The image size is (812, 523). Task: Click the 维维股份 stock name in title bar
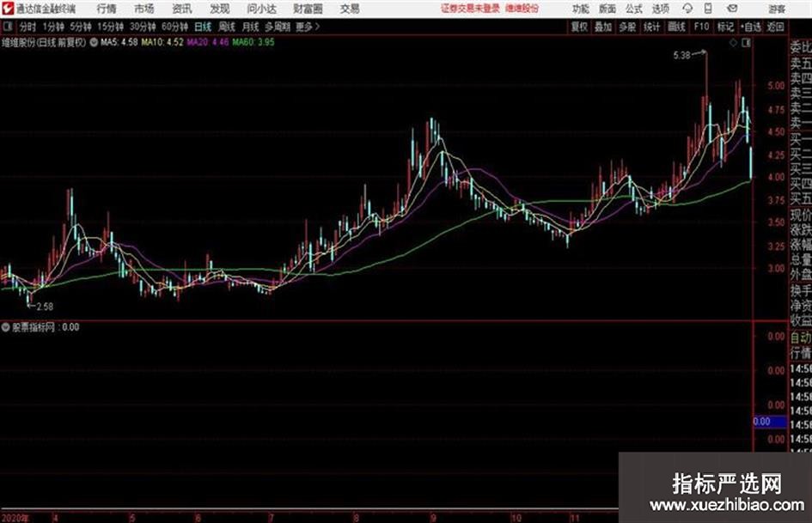click(x=522, y=9)
